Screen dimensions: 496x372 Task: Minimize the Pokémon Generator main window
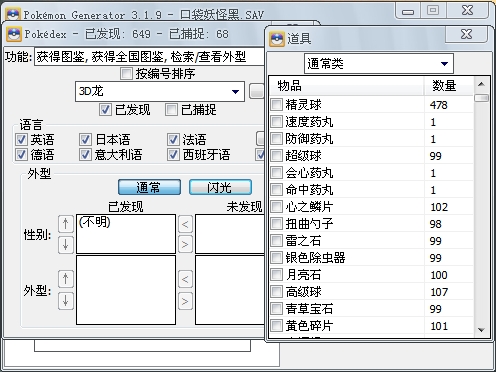(x=408, y=12)
